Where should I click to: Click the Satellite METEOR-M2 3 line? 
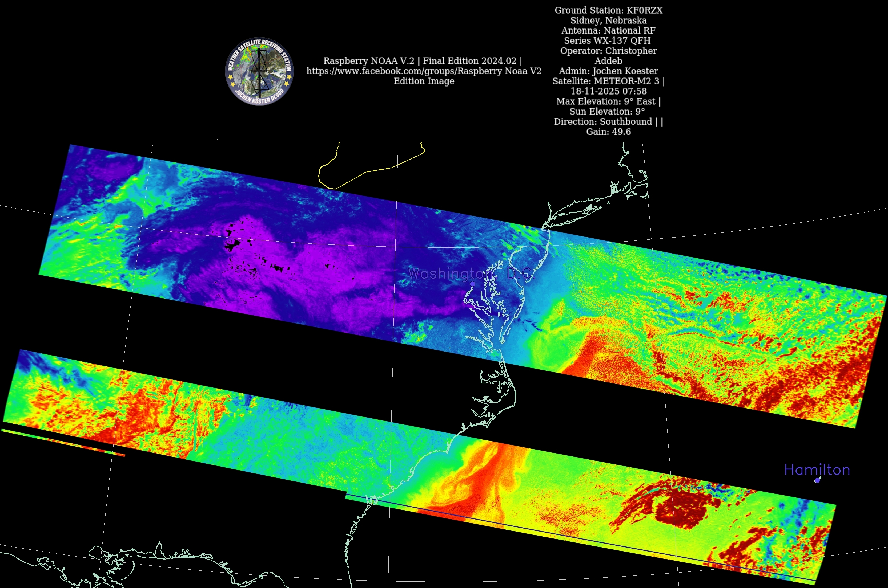click(x=608, y=81)
